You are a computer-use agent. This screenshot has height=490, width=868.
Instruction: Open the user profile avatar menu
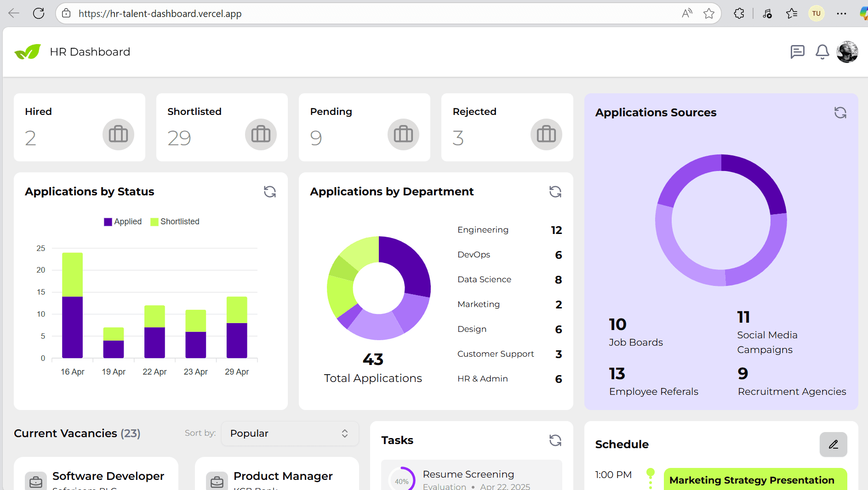[x=847, y=52]
